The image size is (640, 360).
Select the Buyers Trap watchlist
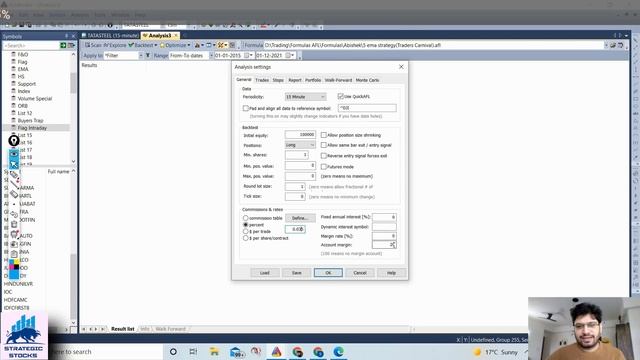tap(30, 120)
